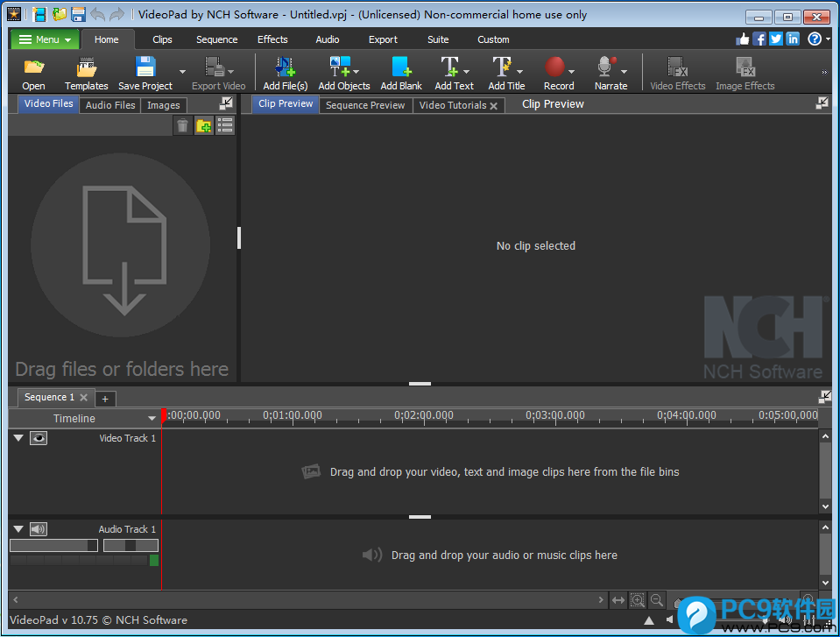The width and height of the screenshot is (840, 637).
Task: Undock the file bin panel via pop-out icon
Action: pos(226,103)
